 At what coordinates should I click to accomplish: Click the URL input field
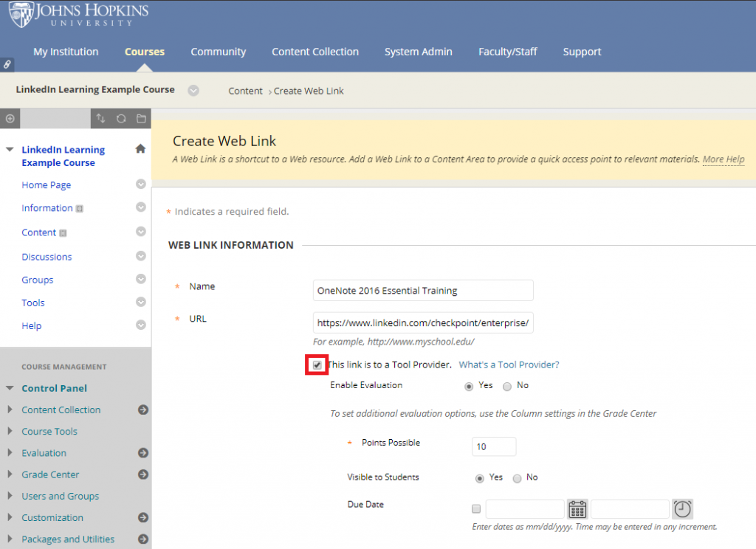click(x=423, y=323)
